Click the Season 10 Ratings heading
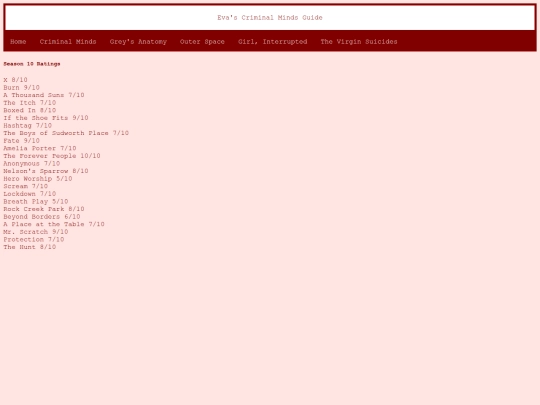Viewport: 540px width, 405px height. 32,64
